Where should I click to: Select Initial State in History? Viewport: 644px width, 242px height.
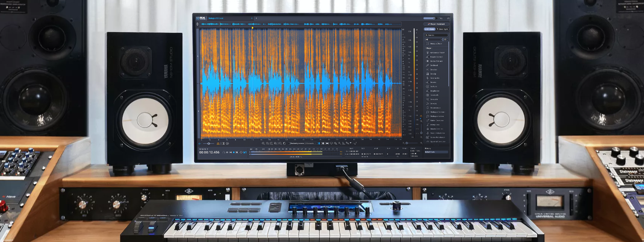pyautogui.click(x=430, y=152)
